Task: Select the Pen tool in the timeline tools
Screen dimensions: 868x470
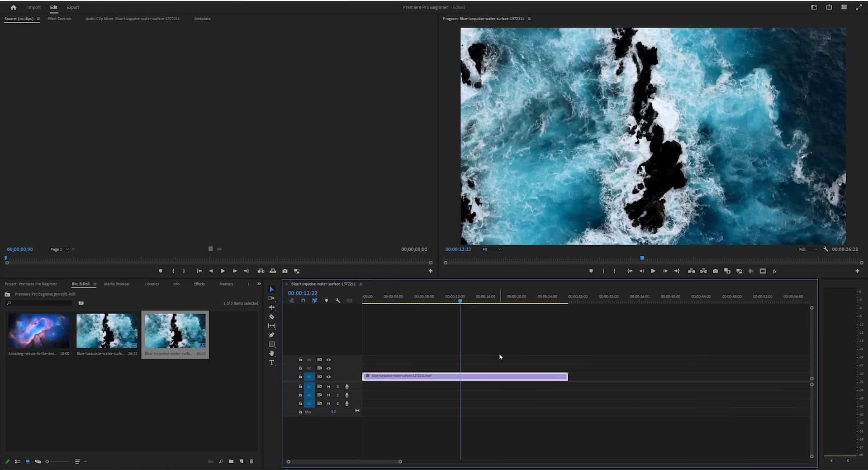Action: (271, 335)
